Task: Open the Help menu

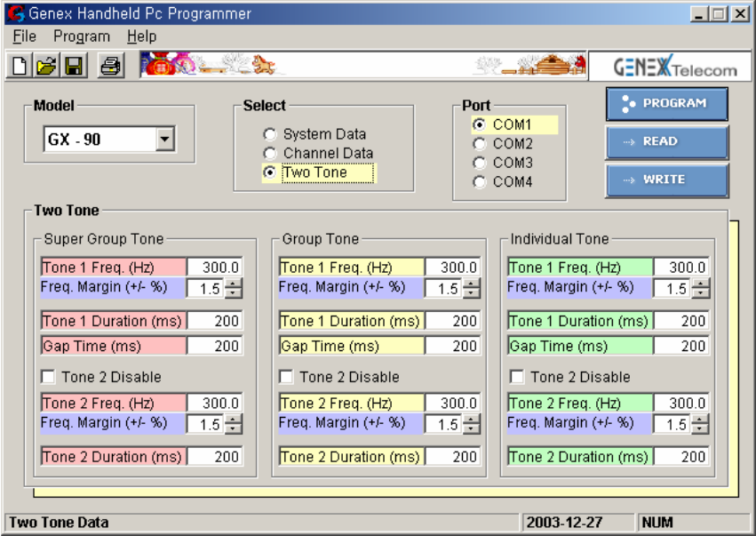Action: [142, 36]
